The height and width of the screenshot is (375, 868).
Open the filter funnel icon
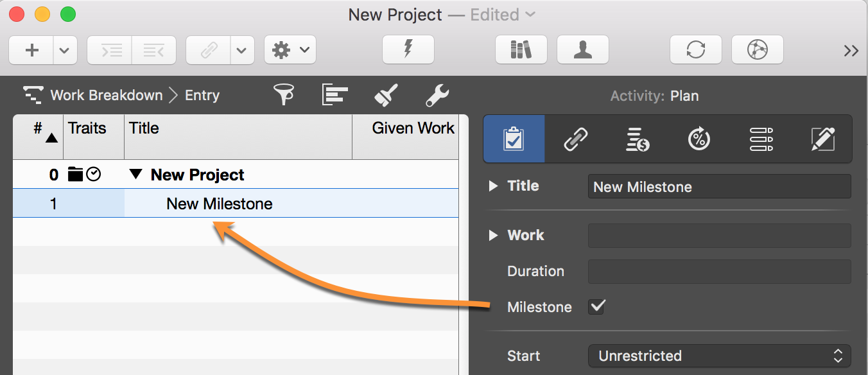tap(283, 96)
